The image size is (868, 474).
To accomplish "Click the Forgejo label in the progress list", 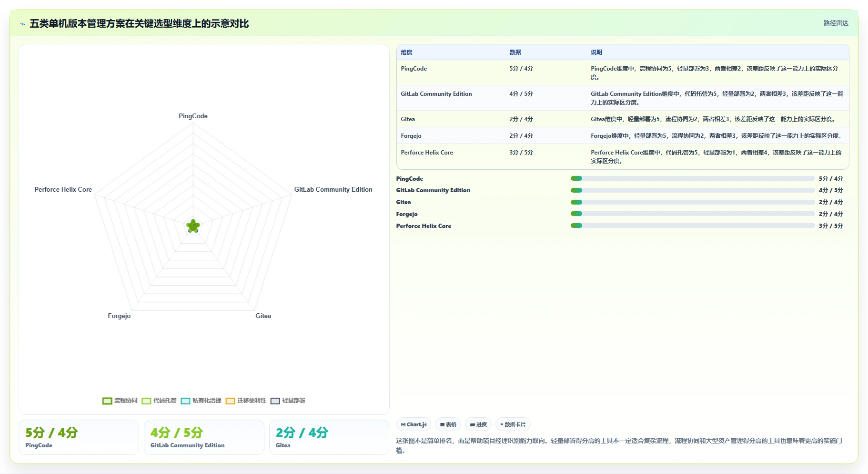I will (407, 214).
